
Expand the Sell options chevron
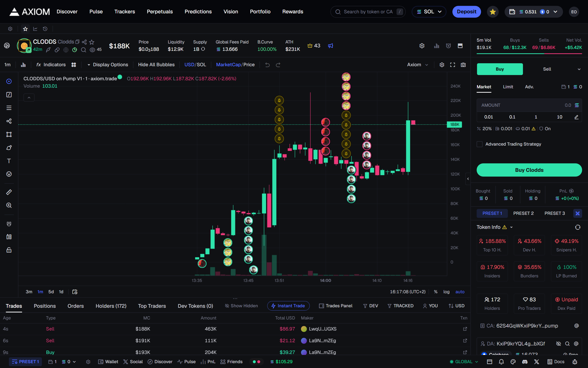point(579,69)
